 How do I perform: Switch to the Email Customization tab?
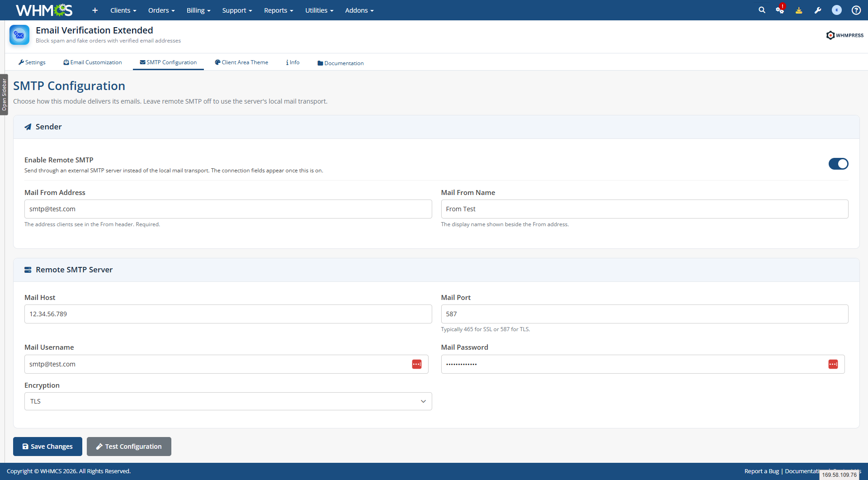pos(93,62)
